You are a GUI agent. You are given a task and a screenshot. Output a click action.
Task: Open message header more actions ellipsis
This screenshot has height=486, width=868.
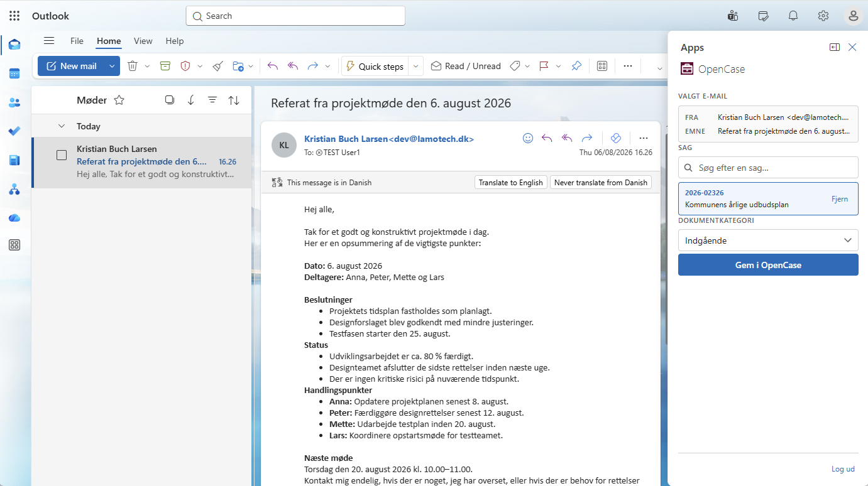(x=643, y=138)
